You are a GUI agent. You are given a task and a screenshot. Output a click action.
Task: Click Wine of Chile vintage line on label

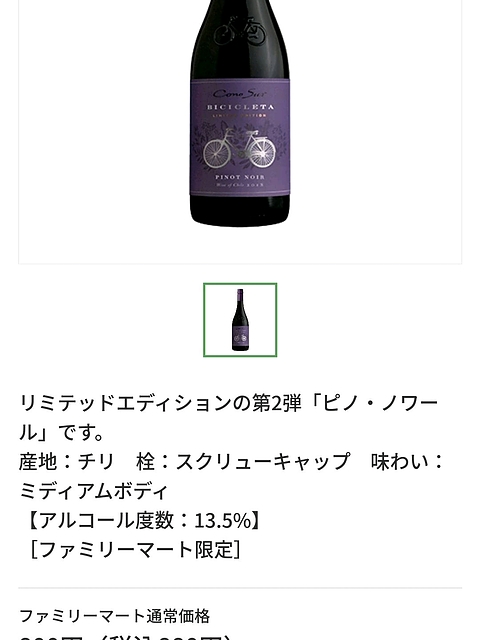[240, 184]
